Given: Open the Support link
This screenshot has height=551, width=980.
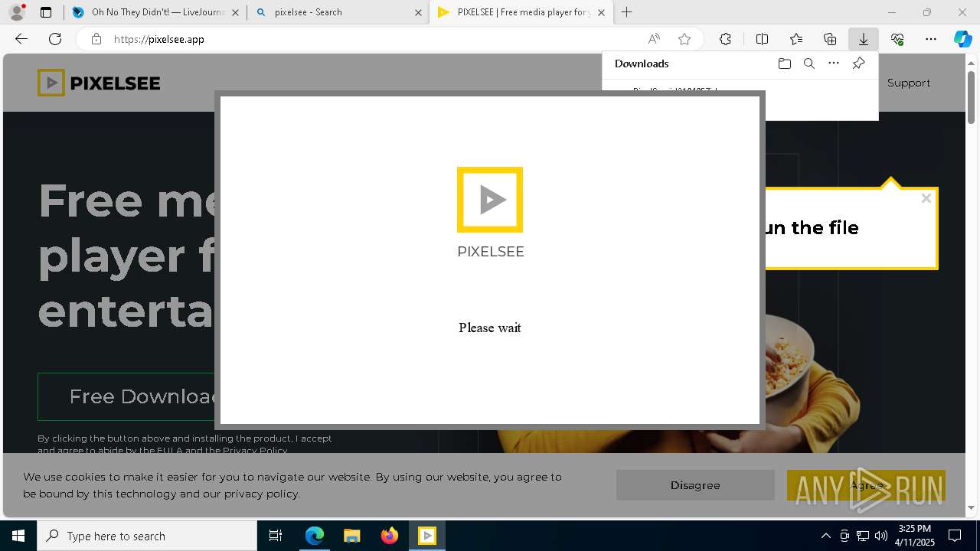Looking at the screenshot, I should click(909, 83).
